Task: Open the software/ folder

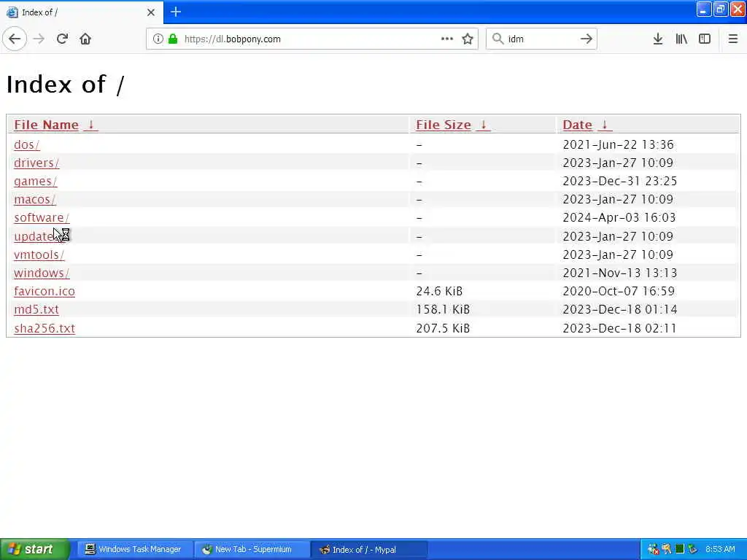Action: point(42,217)
